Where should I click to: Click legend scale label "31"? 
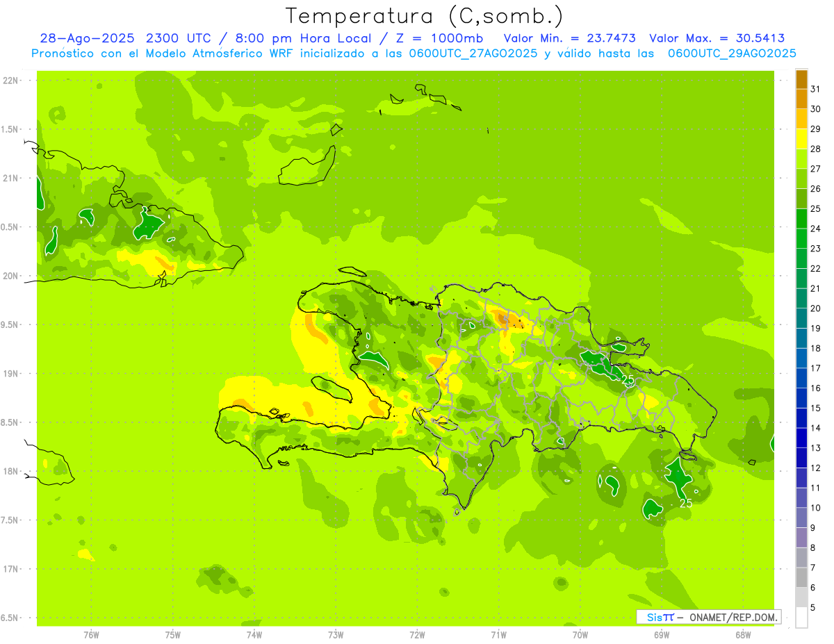click(815, 89)
